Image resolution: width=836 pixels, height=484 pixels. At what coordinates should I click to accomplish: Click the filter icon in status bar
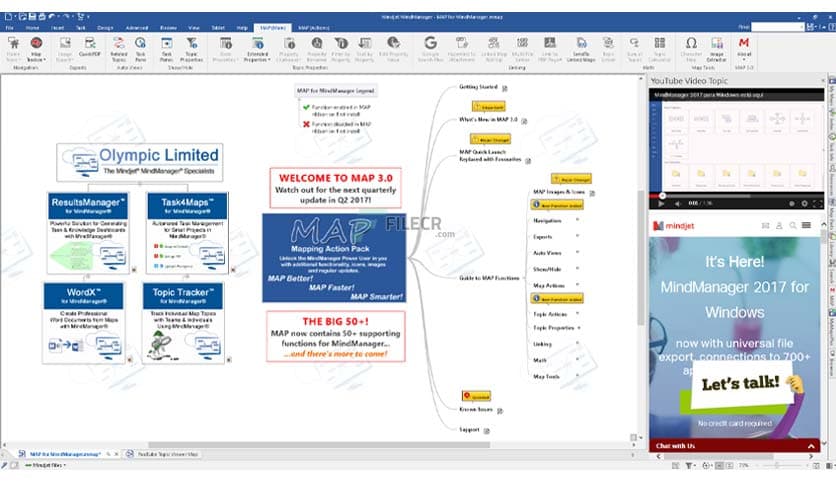click(x=689, y=465)
